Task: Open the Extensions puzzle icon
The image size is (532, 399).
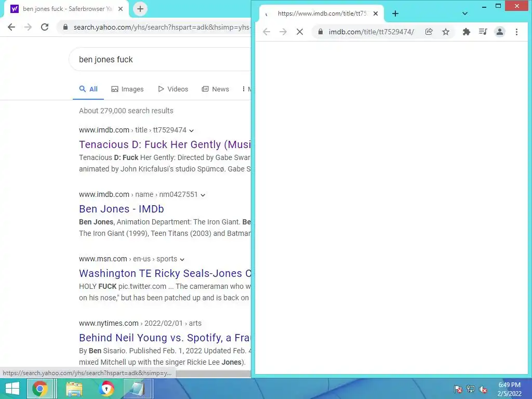Action: click(x=467, y=32)
